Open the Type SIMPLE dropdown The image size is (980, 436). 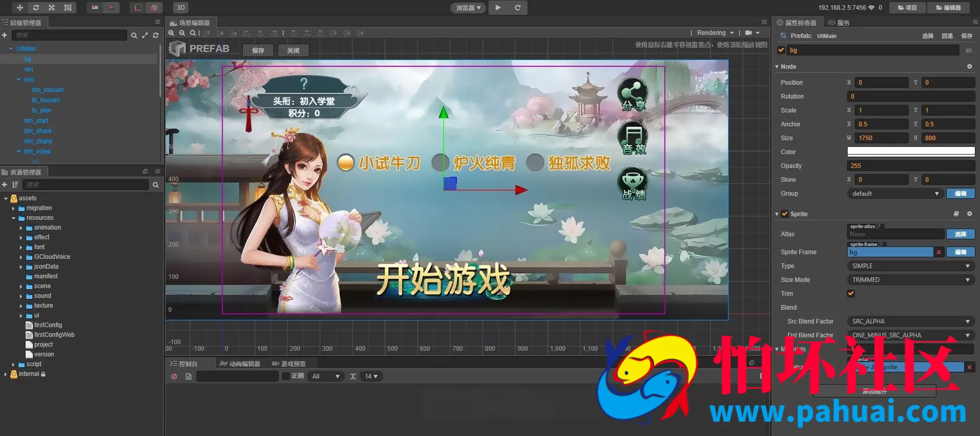911,266
